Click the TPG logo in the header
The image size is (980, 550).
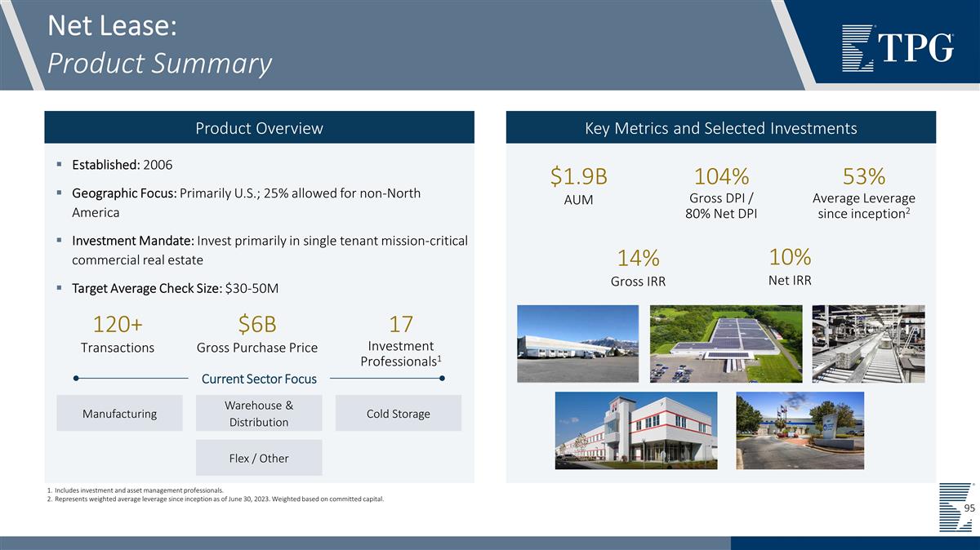897,48
